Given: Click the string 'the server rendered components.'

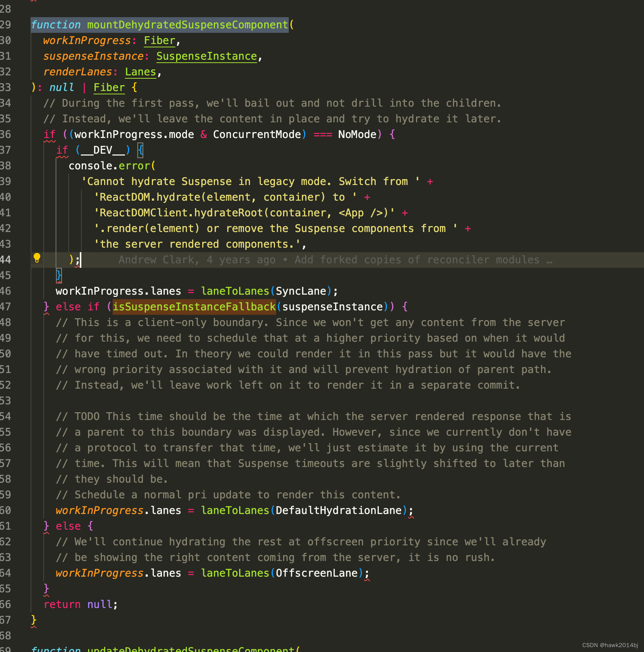Looking at the screenshot, I should [197, 244].
